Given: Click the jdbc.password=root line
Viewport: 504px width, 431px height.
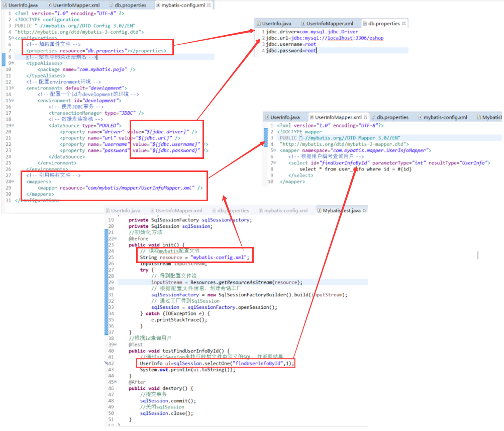Looking at the screenshot, I should [x=291, y=50].
